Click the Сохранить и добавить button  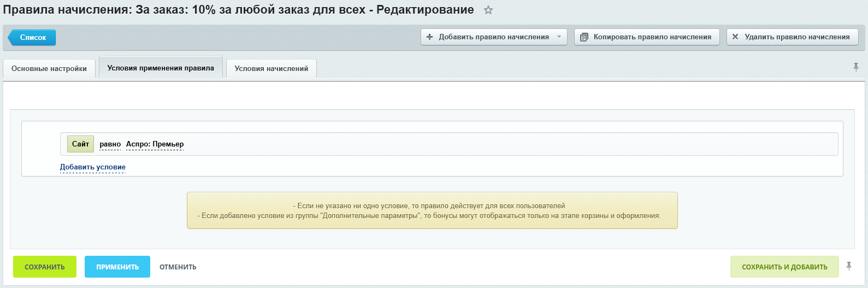(x=784, y=267)
